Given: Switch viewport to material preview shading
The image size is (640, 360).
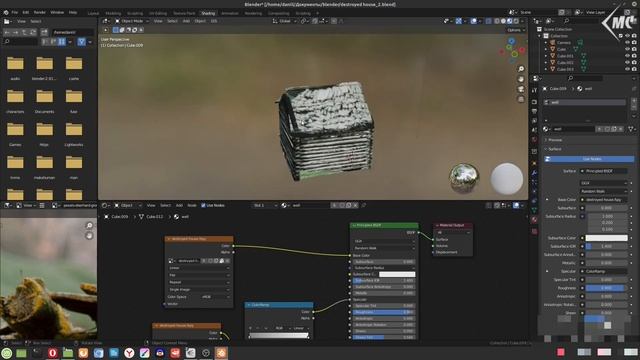Looking at the screenshot, I should (510, 21).
